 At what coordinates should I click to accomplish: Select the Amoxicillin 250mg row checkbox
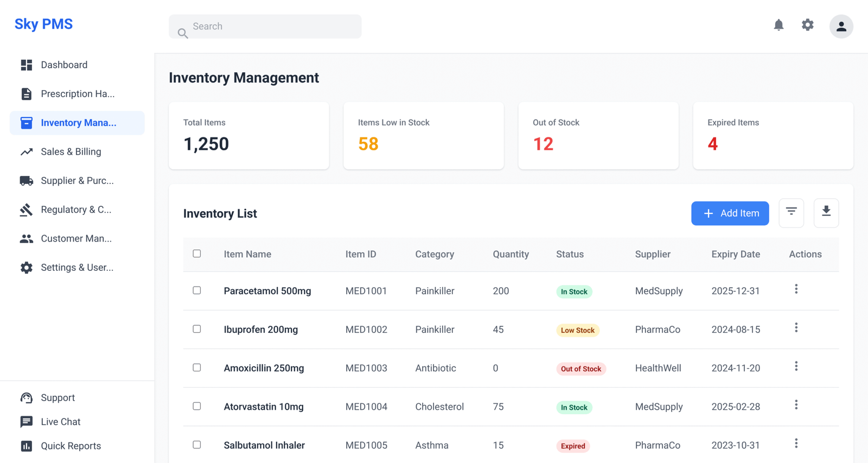pos(197,367)
